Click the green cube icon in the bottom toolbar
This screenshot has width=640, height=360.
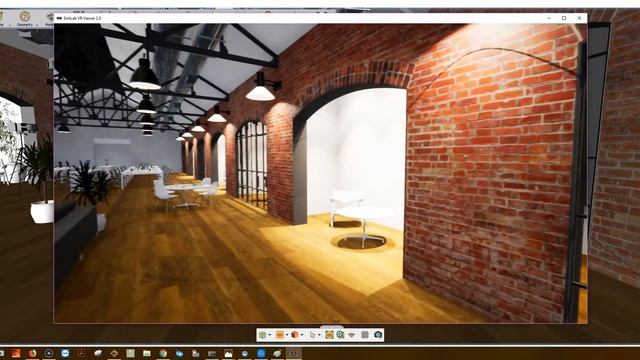pos(262,335)
